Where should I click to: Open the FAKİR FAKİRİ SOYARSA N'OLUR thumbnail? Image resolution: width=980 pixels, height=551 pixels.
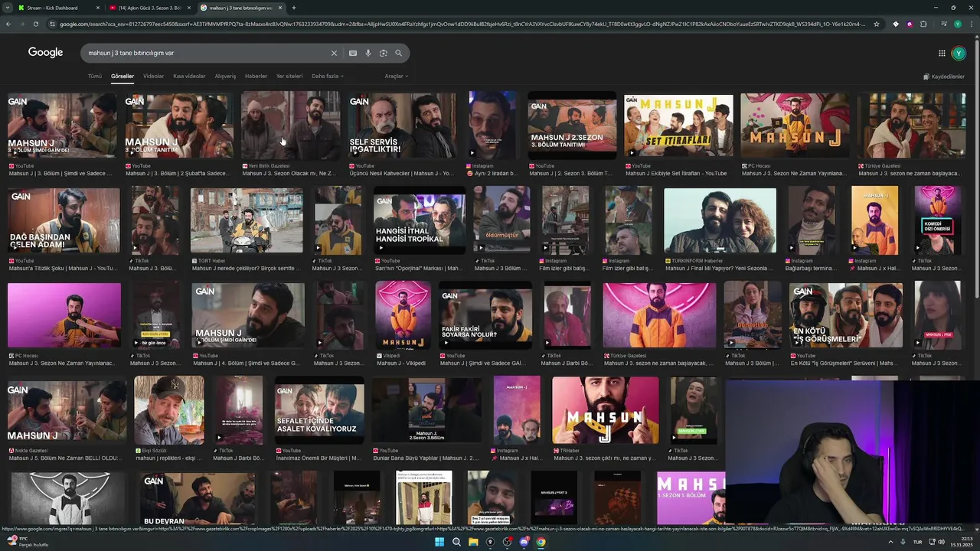[x=485, y=315]
